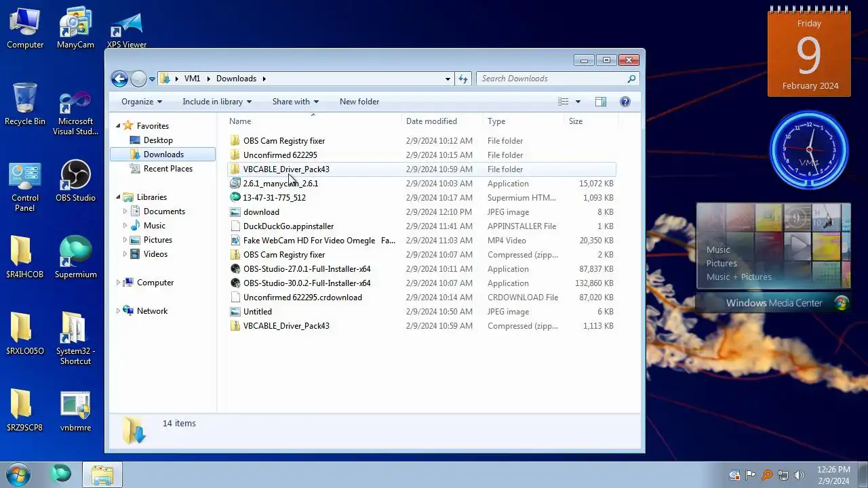Launch Supermium desktop shortcut
The image size is (868, 488).
tap(75, 258)
